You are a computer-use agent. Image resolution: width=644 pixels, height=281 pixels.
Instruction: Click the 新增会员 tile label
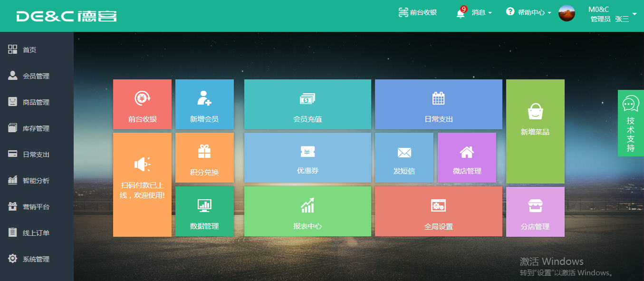(204, 119)
